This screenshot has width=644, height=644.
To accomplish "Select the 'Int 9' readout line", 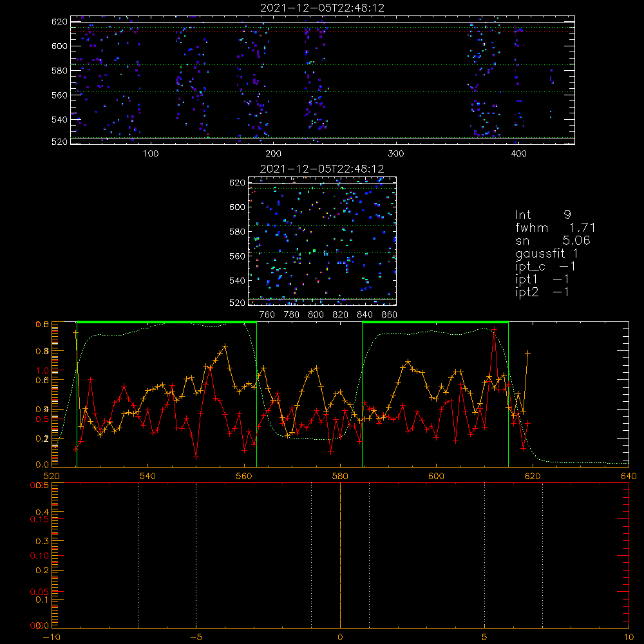I will pos(543,215).
